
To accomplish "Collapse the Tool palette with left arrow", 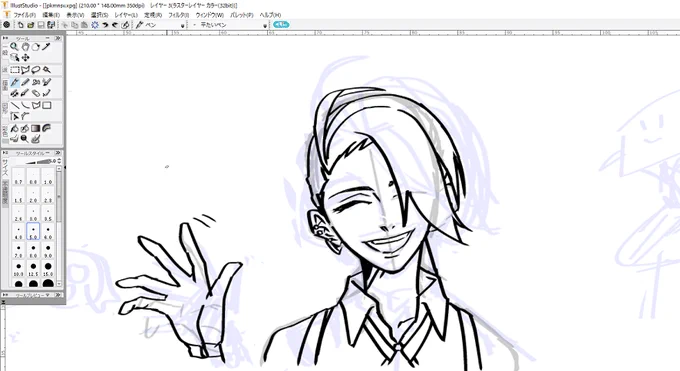I will pos(5,39).
